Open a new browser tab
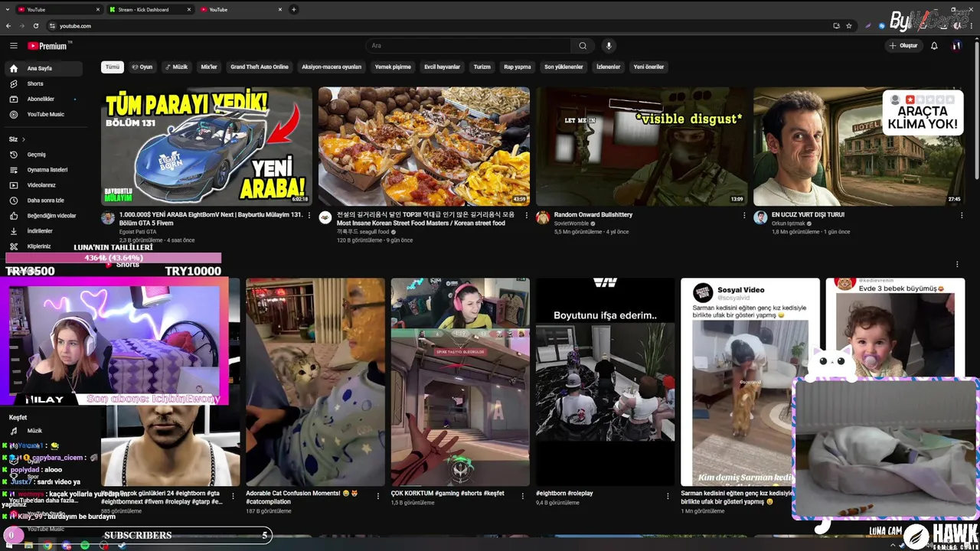Image resolution: width=980 pixels, height=551 pixels. point(293,9)
